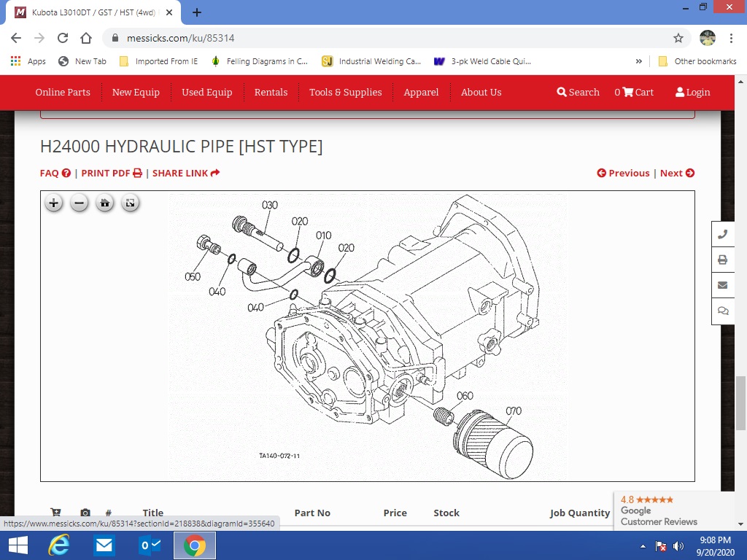
Task: Open a new browser tab
Action: point(197,13)
